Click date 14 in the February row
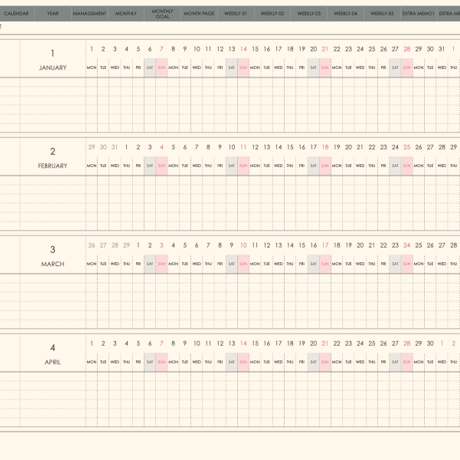 [278, 147]
